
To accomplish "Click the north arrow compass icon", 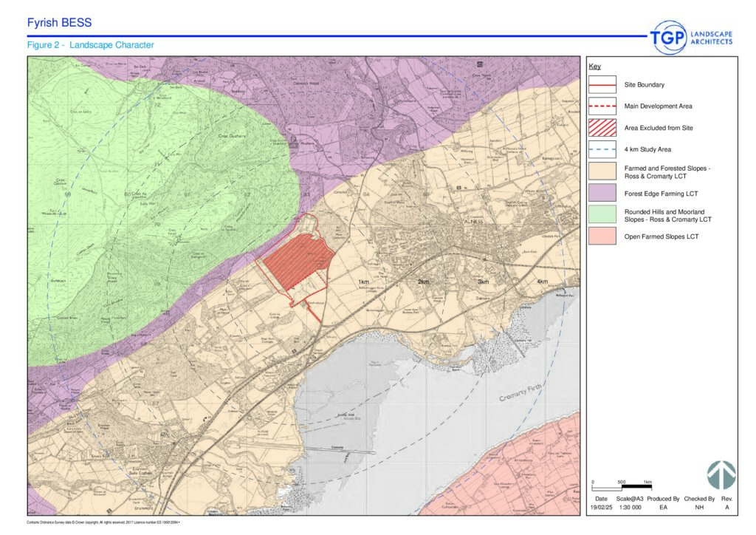I will 721,475.
